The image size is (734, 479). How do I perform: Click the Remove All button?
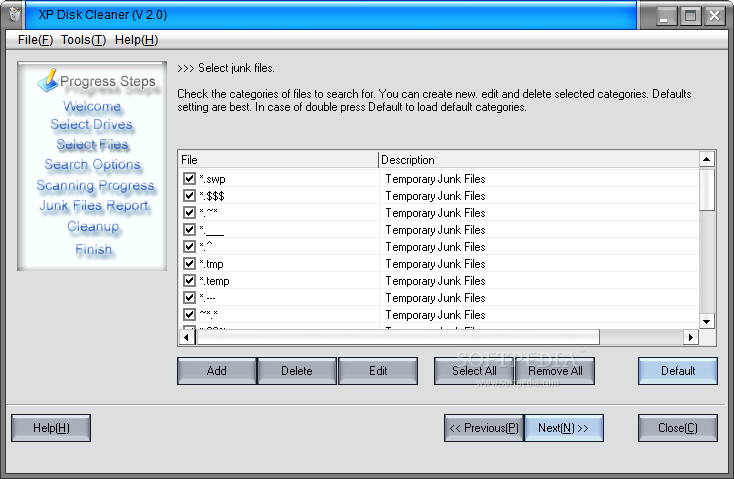point(555,371)
